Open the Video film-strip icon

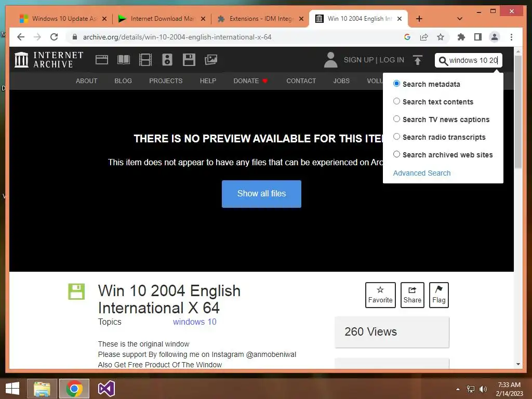145,60
